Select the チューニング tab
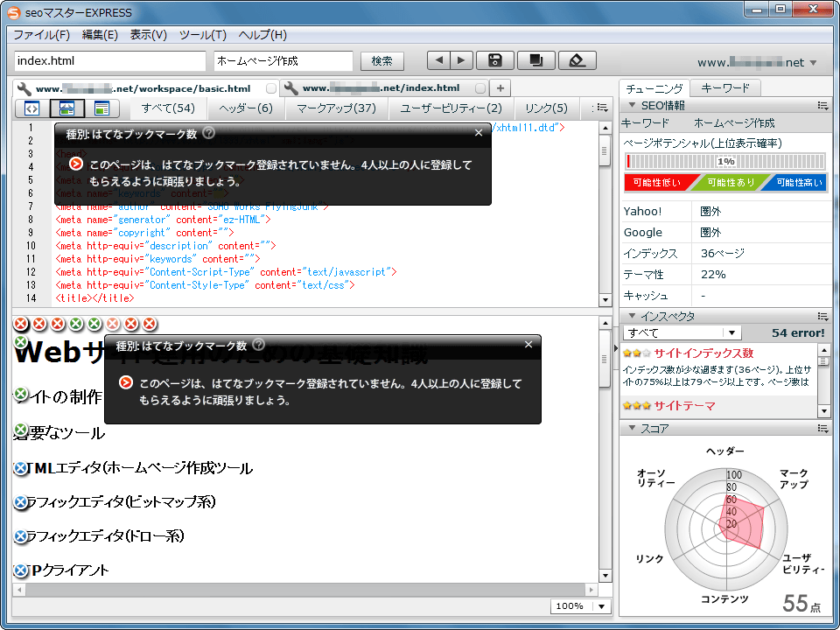 click(654, 88)
